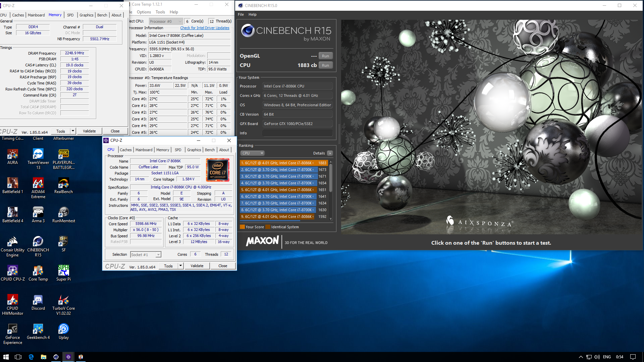The image size is (644, 362).
Task: Open Windows Start menu
Action: coord(6,357)
